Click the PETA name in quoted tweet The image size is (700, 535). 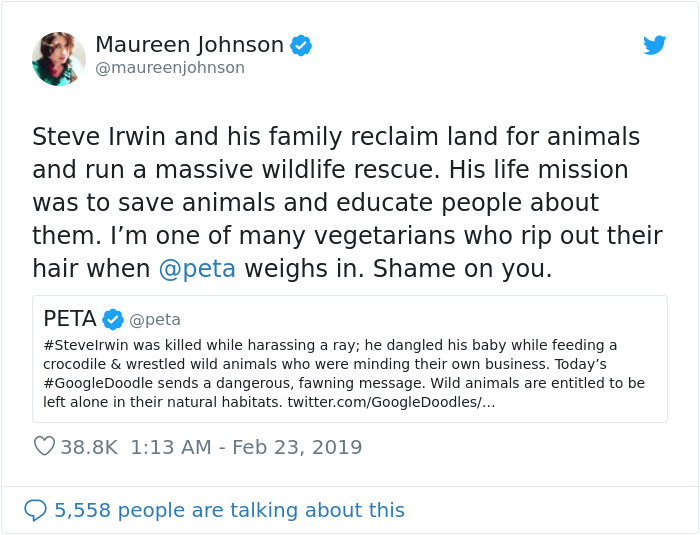70,320
